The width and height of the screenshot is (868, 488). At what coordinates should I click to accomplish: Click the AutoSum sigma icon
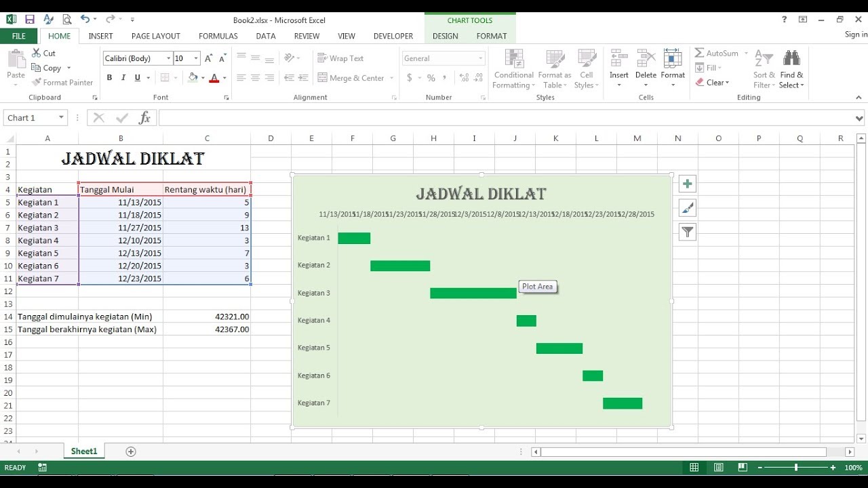click(x=699, y=53)
